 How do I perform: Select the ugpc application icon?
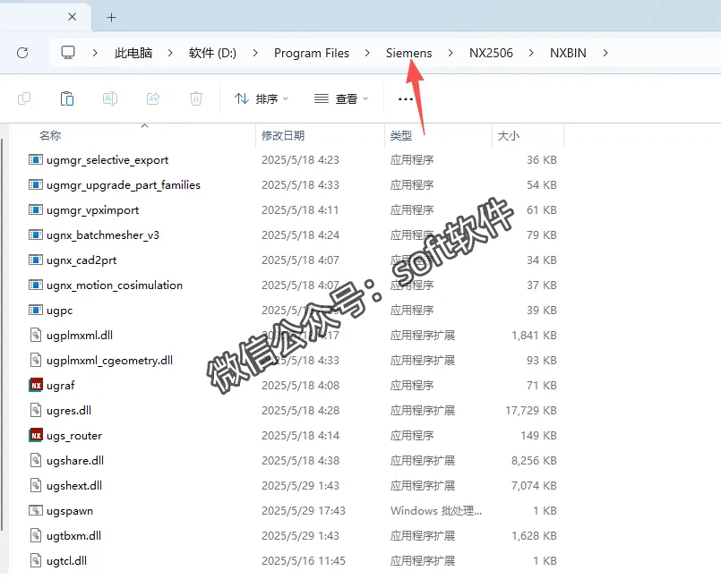pos(36,310)
